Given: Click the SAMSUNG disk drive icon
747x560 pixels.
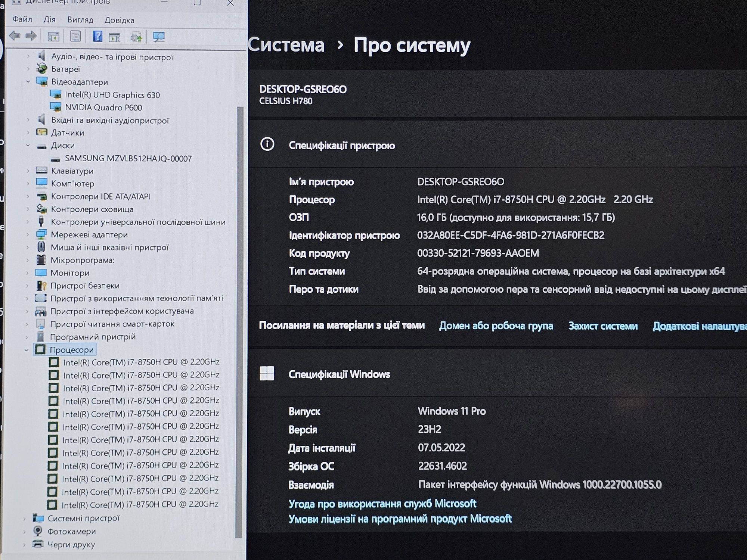Looking at the screenshot, I should [56, 159].
